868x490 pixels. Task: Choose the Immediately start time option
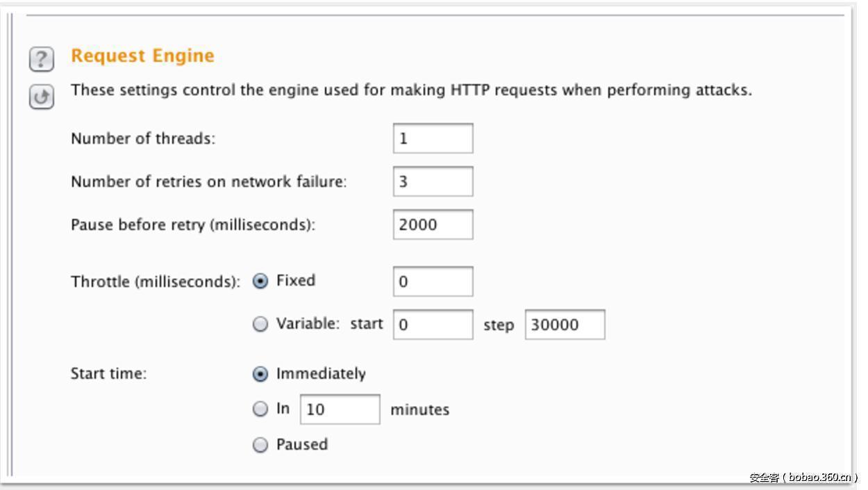point(260,375)
